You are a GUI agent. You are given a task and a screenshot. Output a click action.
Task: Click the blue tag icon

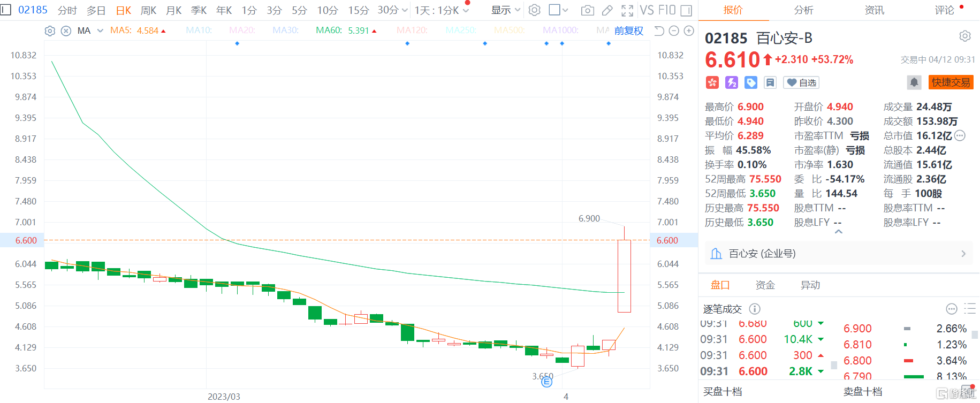(751, 82)
